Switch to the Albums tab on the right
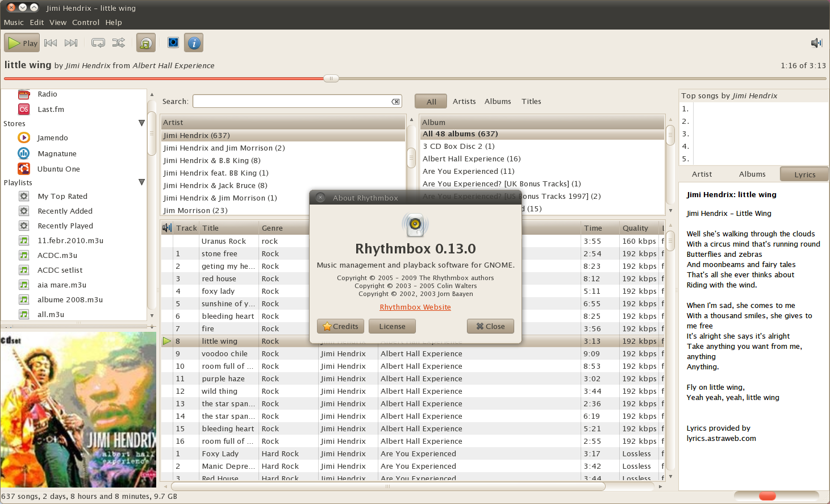This screenshot has width=830, height=504. point(752,174)
